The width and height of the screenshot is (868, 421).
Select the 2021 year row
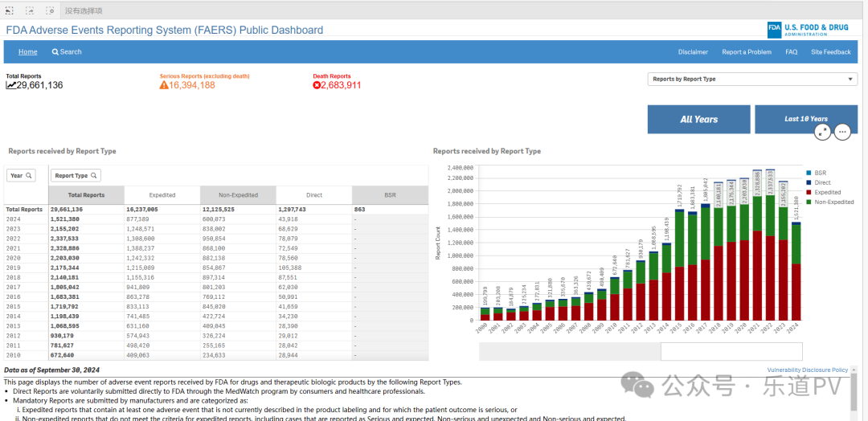tap(216, 247)
